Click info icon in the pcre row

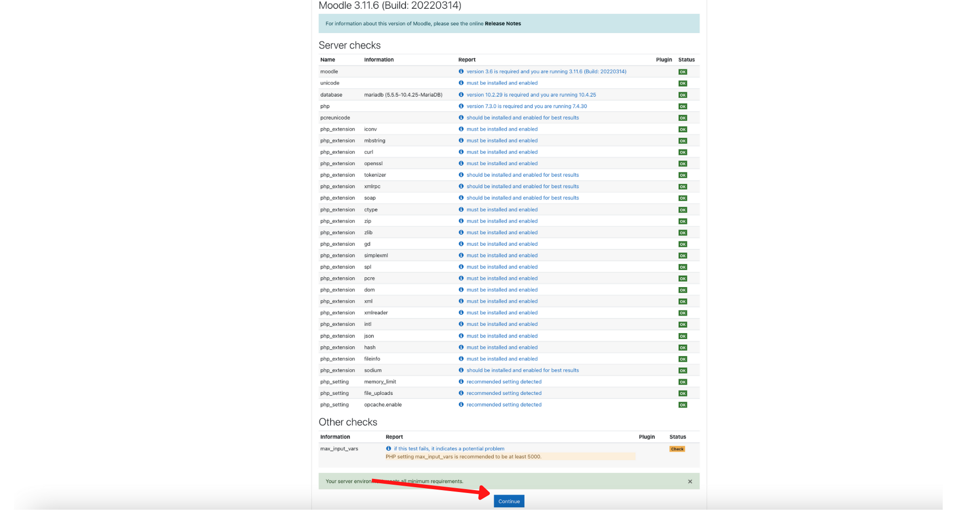coord(461,278)
